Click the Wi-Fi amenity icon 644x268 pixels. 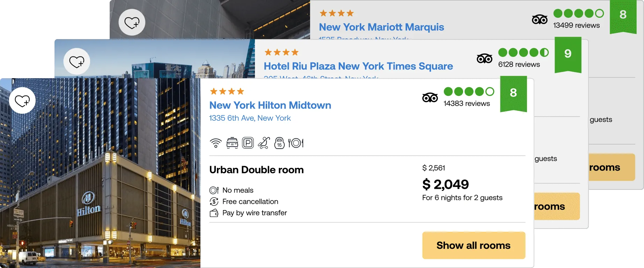[x=216, y=143]
